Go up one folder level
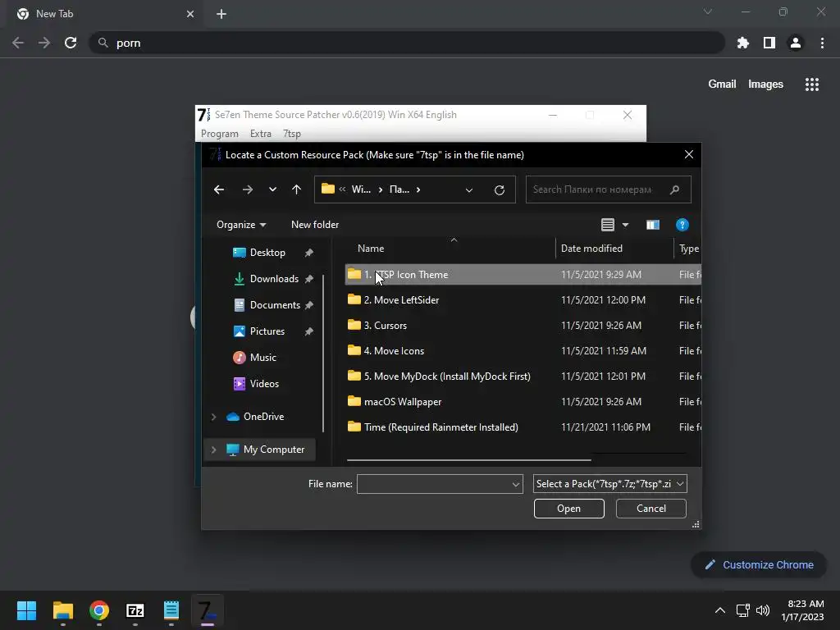The image size is (840, 630). 296,189
